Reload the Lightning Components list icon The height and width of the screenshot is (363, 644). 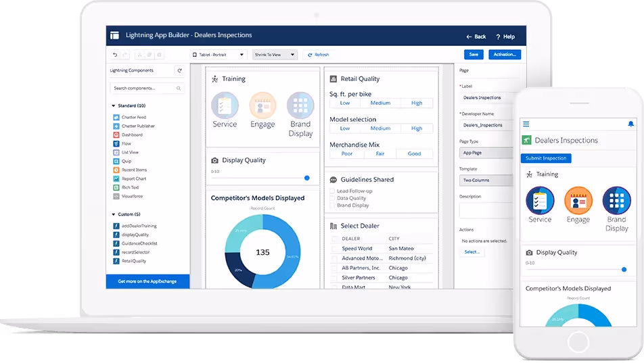(x=179, y=70)
